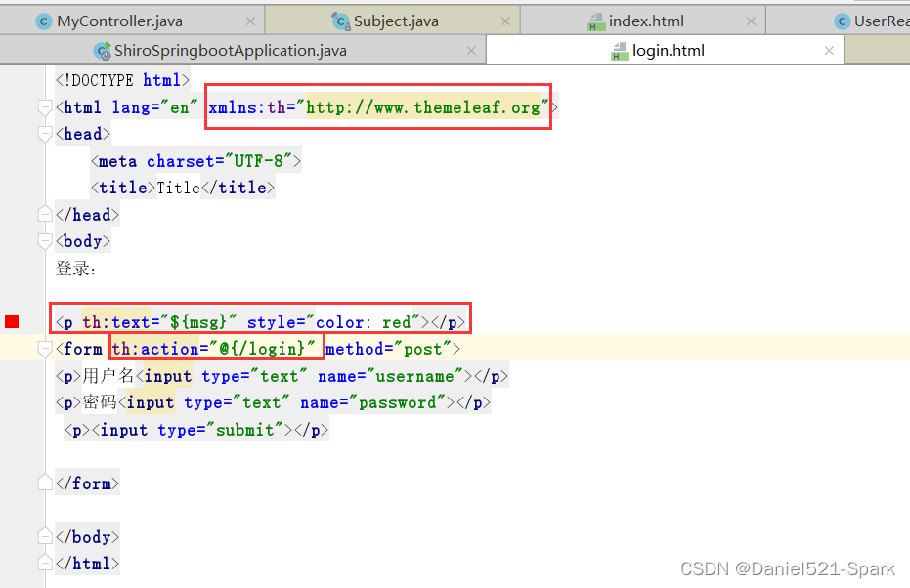
Task: Click the red gutter color marker
Action: coord(12,321)
